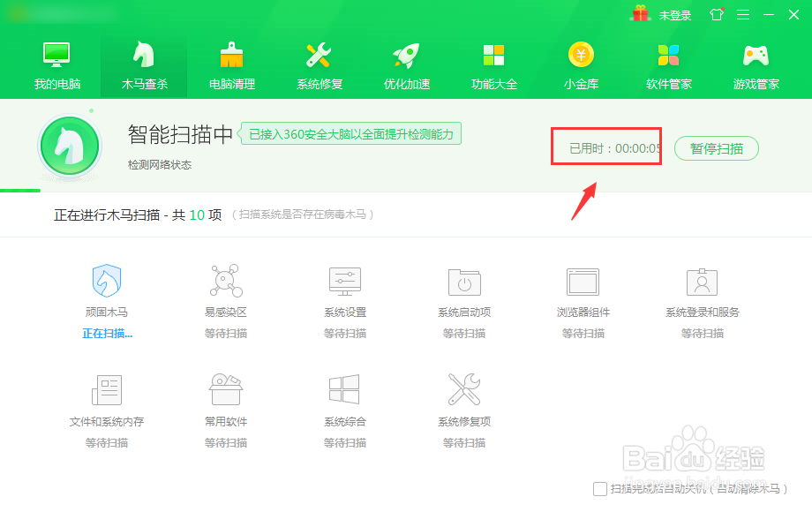This screenshot has width=812, height=512.
Task: Open the hamburger main menu
Action: (x=744, y=13)
